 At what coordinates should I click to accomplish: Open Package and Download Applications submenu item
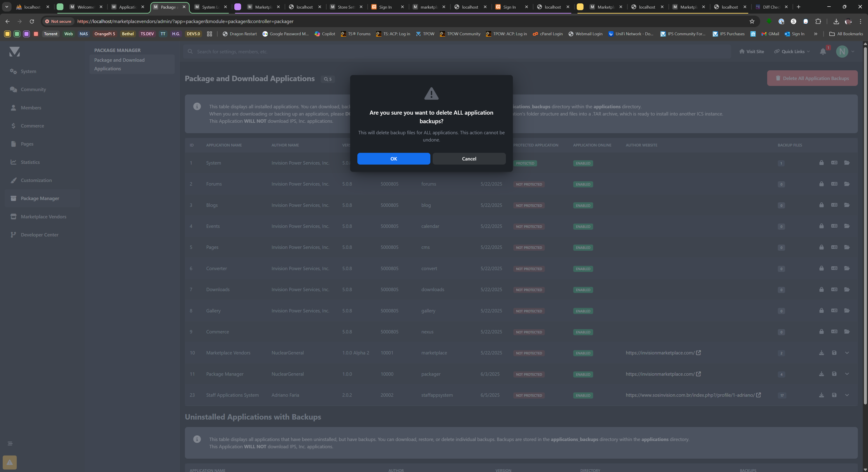pos(132,64)
